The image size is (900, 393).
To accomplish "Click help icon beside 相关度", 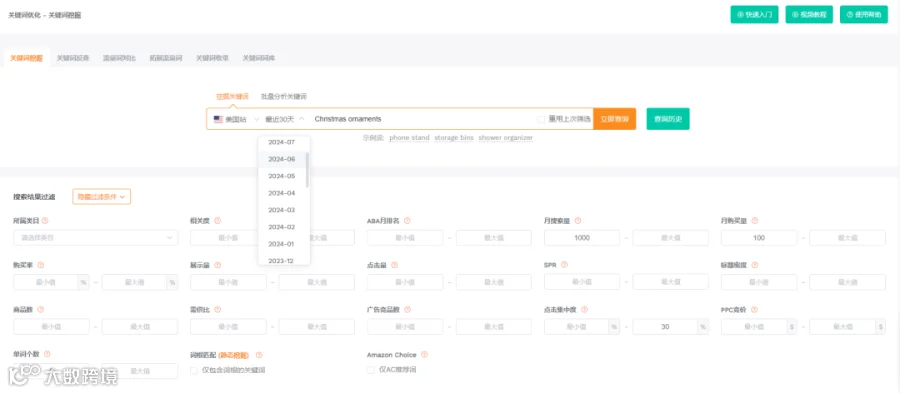I will pos(218,221).
